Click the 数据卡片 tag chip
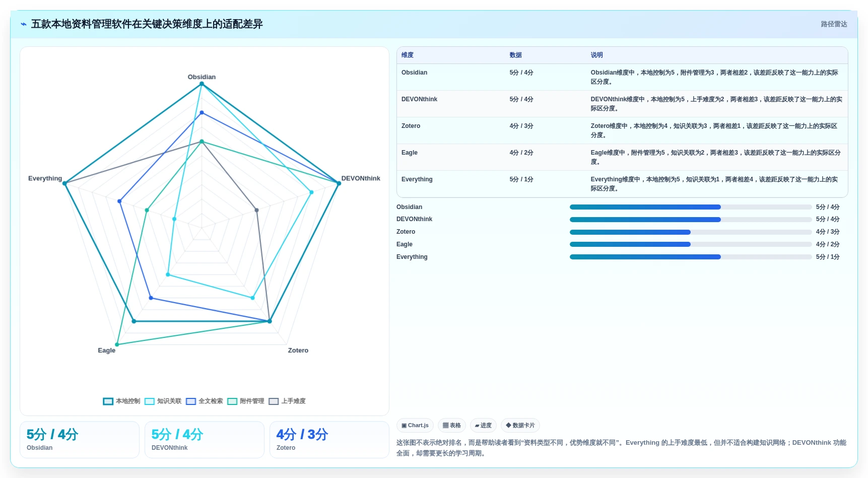 click(520, 426)
